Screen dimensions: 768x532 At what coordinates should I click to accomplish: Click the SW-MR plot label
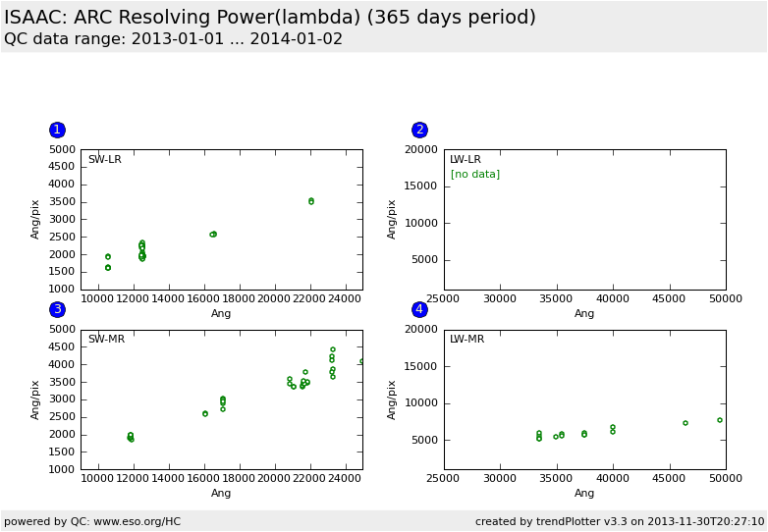(x=106, y=340)
